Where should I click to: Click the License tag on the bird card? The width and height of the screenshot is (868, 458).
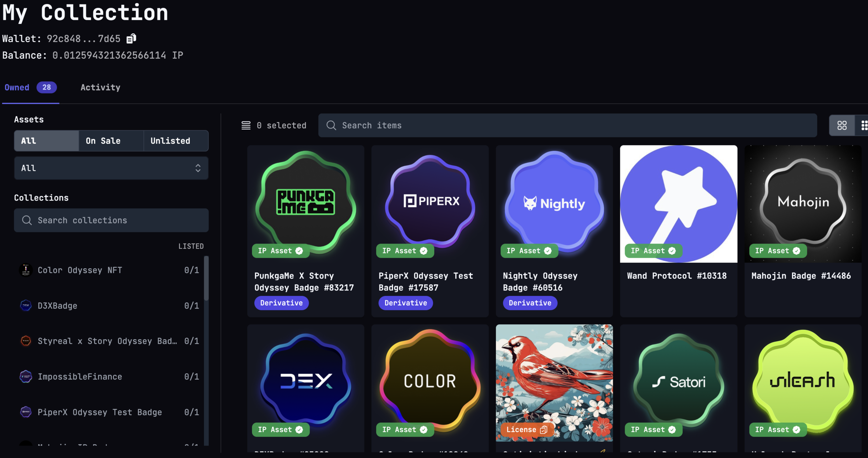coord(527,429)
